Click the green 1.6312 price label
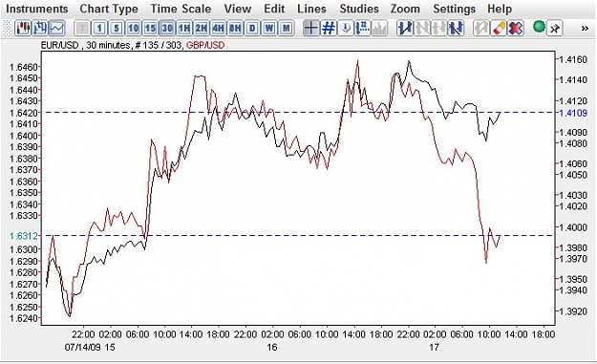Image resolution: width=597 pixels, height=364 pixels. [x=24, y=236]
